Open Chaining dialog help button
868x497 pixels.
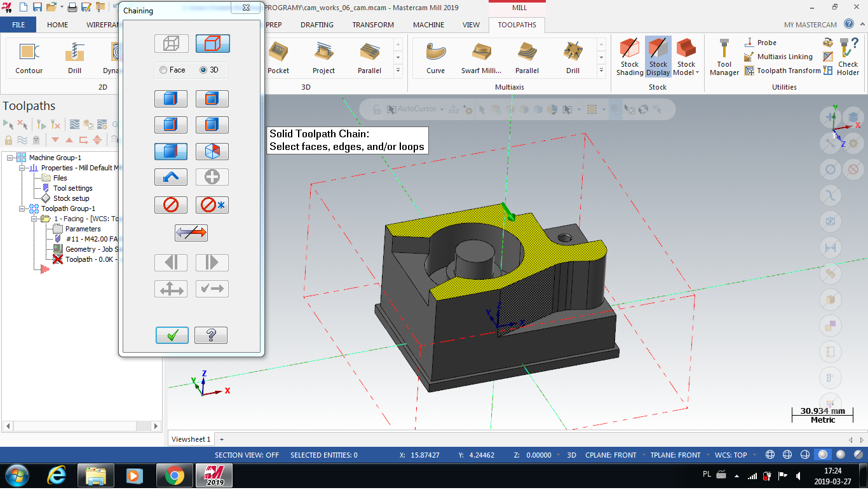pos(211,336)
